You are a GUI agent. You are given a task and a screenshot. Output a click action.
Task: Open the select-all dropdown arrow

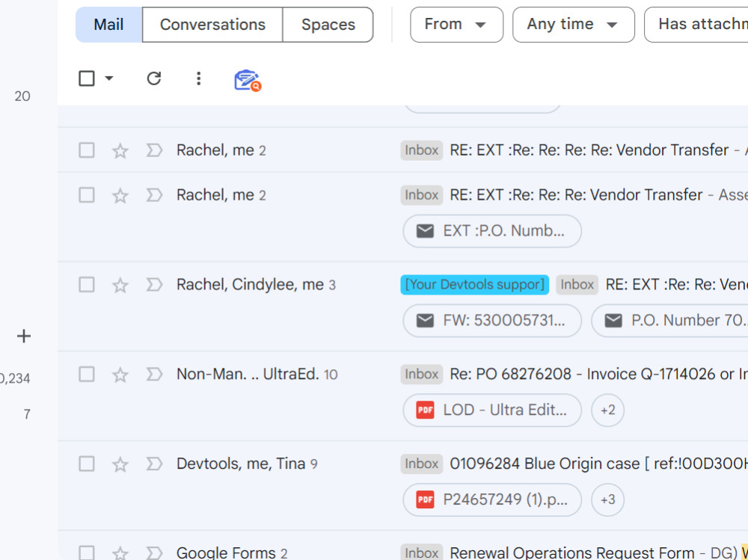pos(109,79)
